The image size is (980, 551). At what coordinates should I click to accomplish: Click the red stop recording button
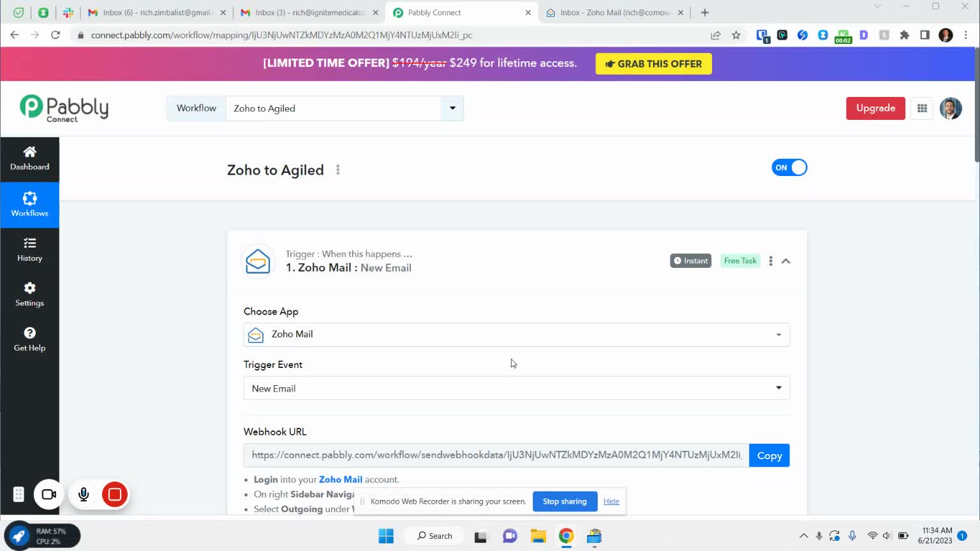point(115,494)
